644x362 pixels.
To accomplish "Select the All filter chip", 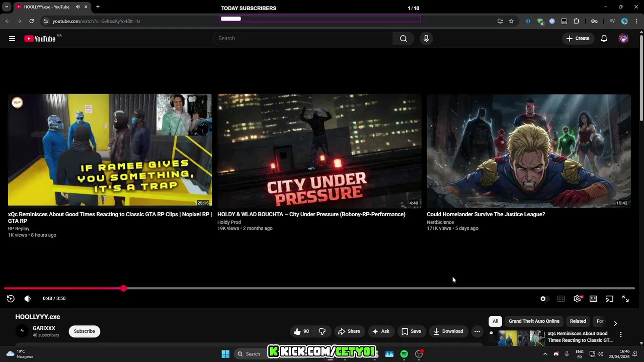I will point(495,321).
